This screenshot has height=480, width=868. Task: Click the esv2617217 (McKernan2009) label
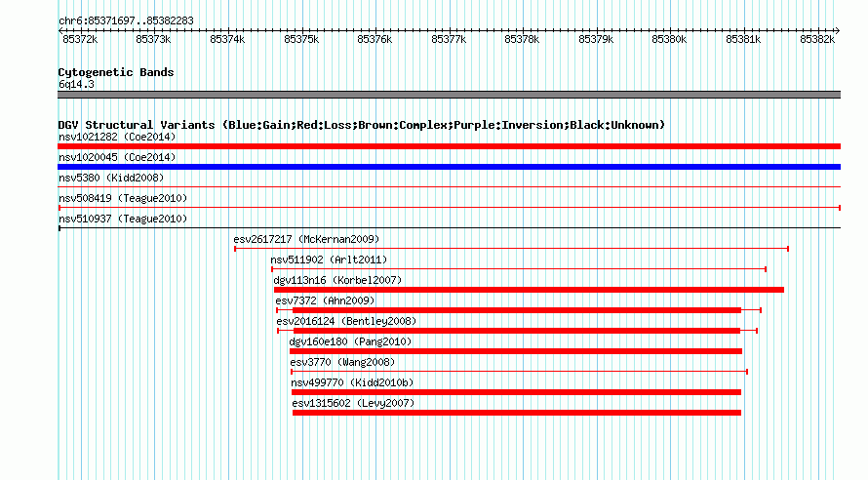click(306, 239)
